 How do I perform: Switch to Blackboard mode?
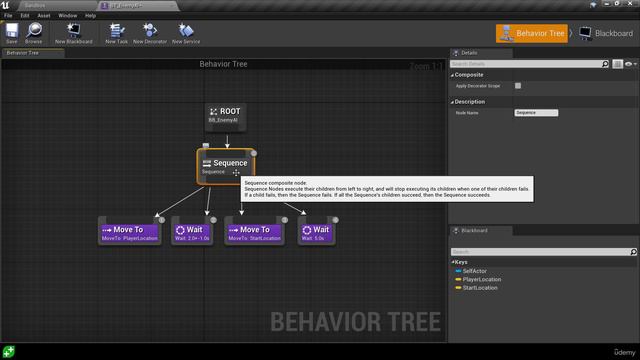click(x=606, y=33)
